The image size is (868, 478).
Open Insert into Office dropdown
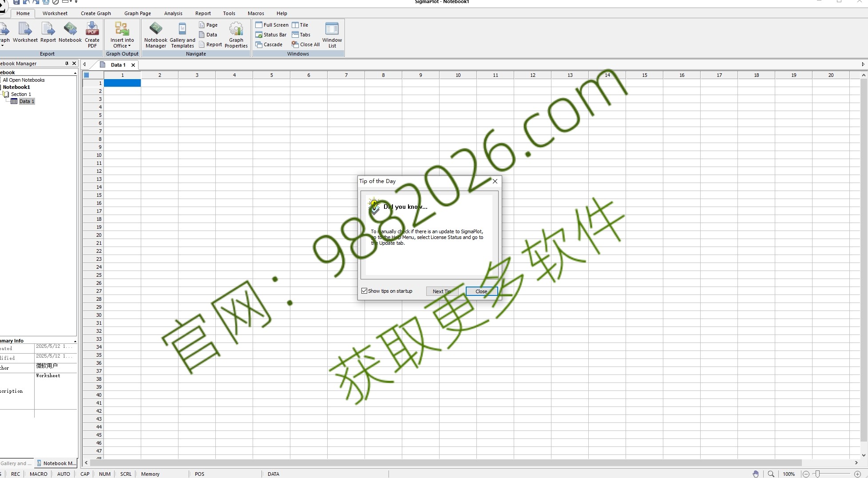point(122,35)
